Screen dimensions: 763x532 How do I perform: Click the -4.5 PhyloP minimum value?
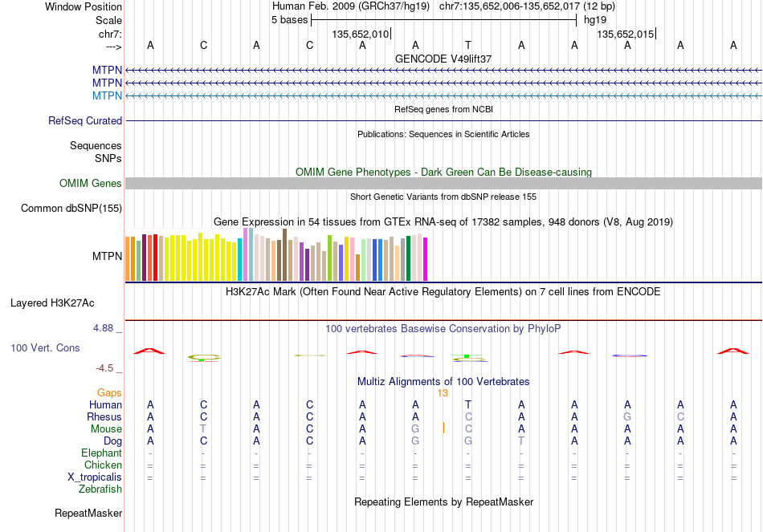coord(104,368)
